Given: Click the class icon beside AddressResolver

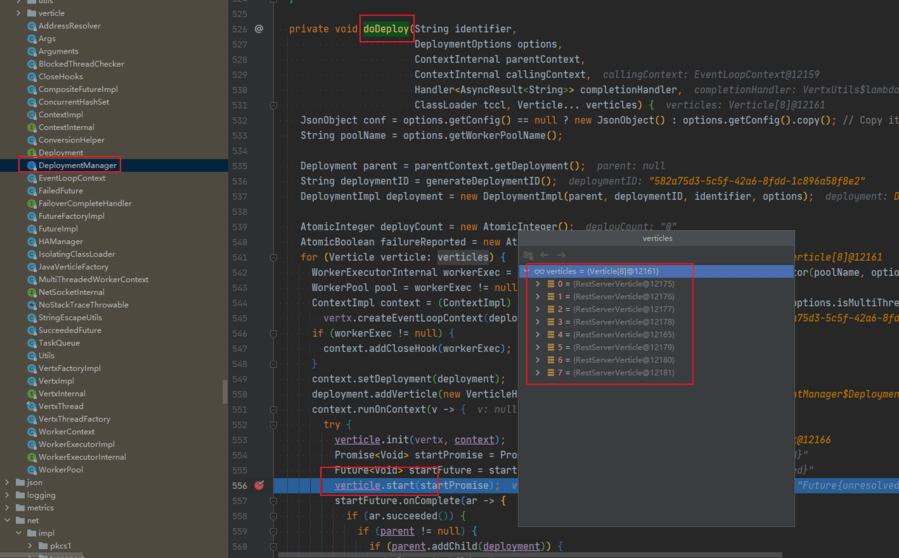Looking at the screenshot, I should click(x=32, y=26).
